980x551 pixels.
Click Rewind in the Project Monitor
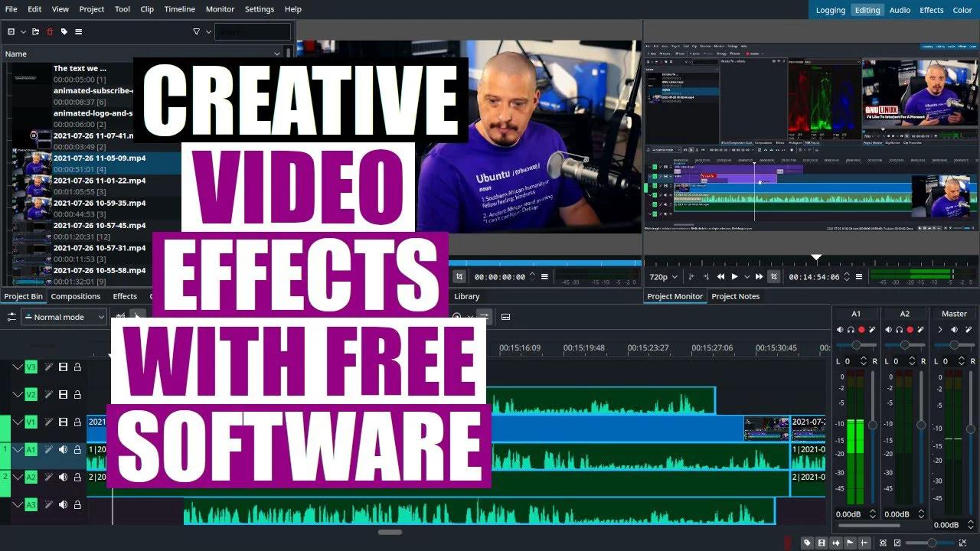(720, 276)
